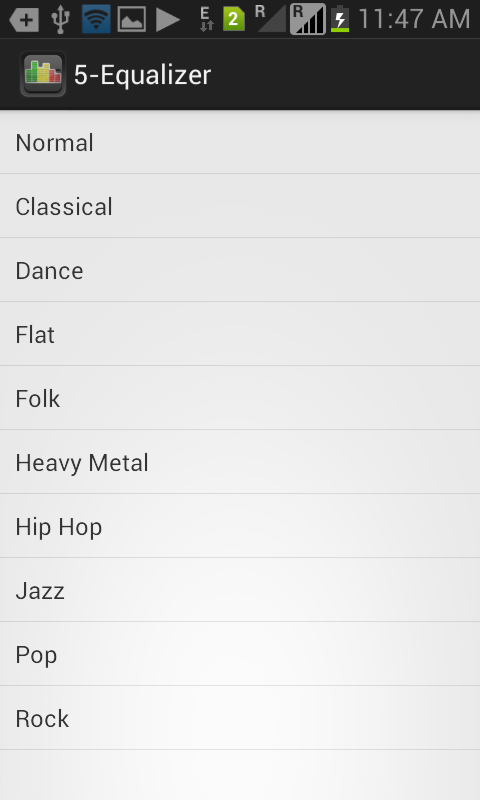480x800 pixels.
Task: Tap the battery charging icon
Action: [x=340, y=19]
